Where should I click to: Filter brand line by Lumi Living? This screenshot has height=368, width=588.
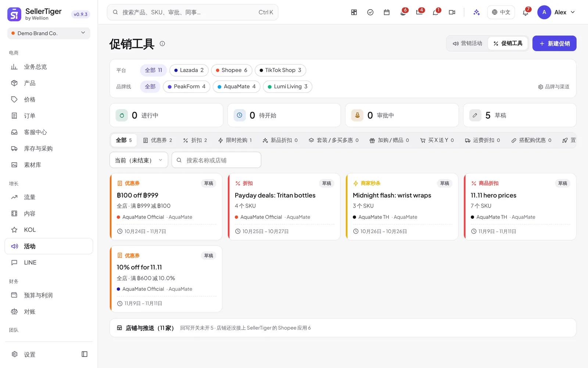click(288, 86)
